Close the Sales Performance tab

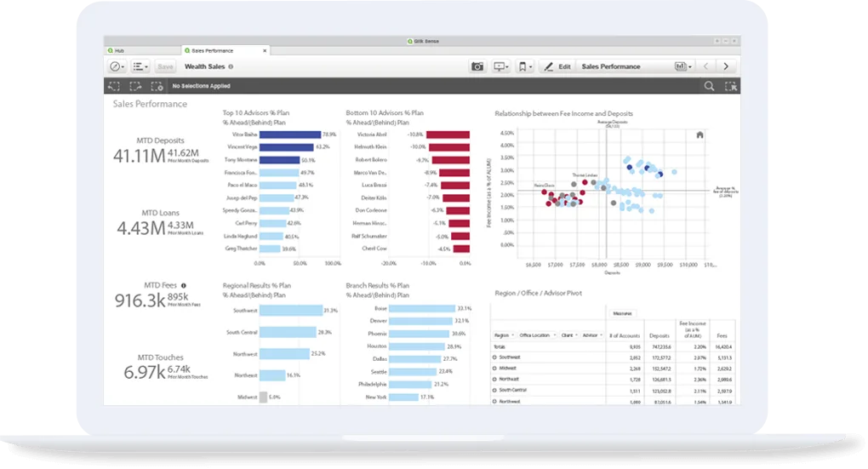[265, 50]
